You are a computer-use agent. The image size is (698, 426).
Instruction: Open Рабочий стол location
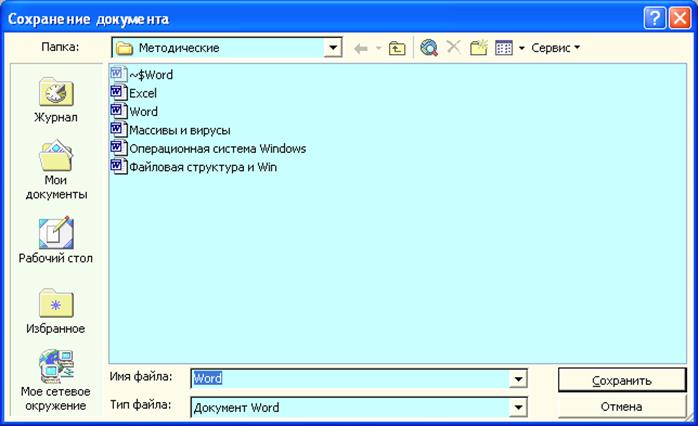[56, 240]
